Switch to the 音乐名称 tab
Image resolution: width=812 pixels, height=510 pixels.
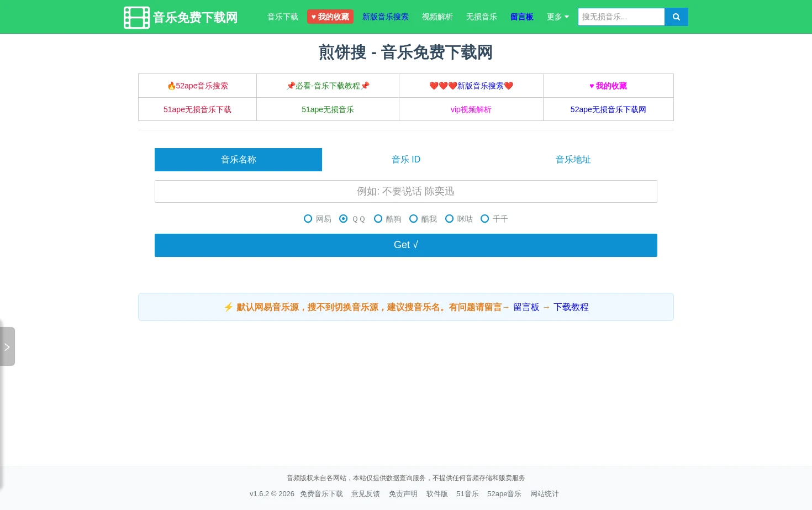tap(238, 160)
